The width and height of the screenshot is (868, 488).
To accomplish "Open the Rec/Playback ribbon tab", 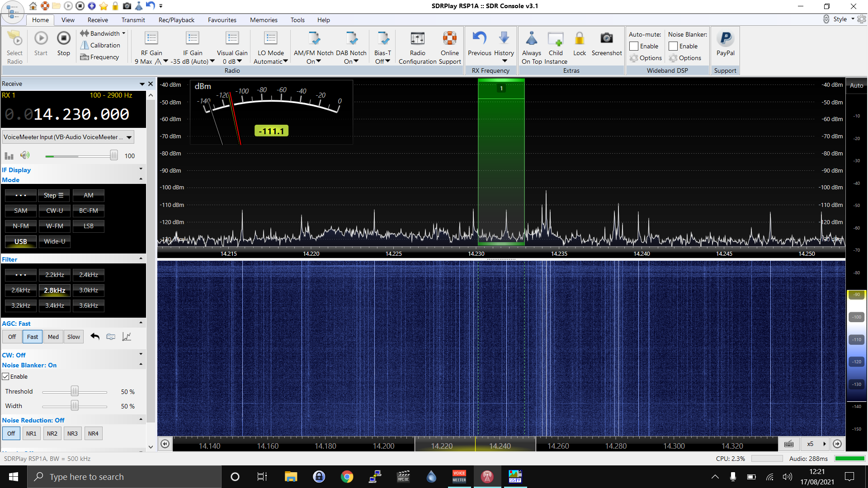I will pos(176,20).
